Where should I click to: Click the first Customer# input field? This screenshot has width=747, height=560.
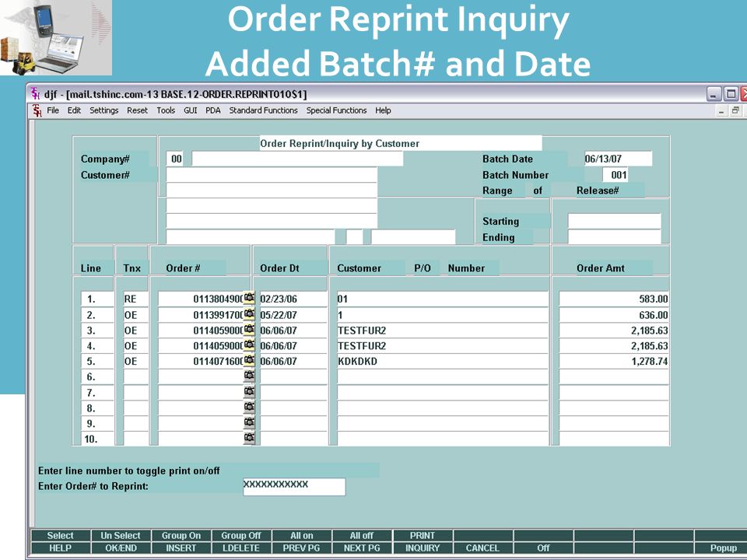[x=272, y=174]
